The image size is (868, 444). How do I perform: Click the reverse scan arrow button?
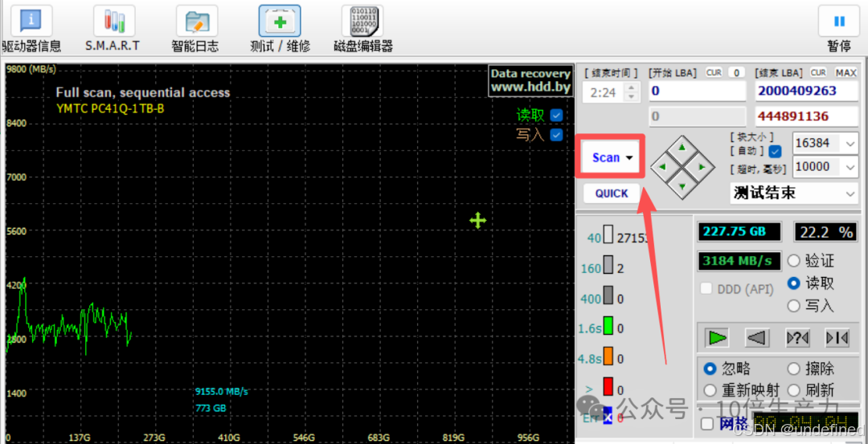(757, 337)
